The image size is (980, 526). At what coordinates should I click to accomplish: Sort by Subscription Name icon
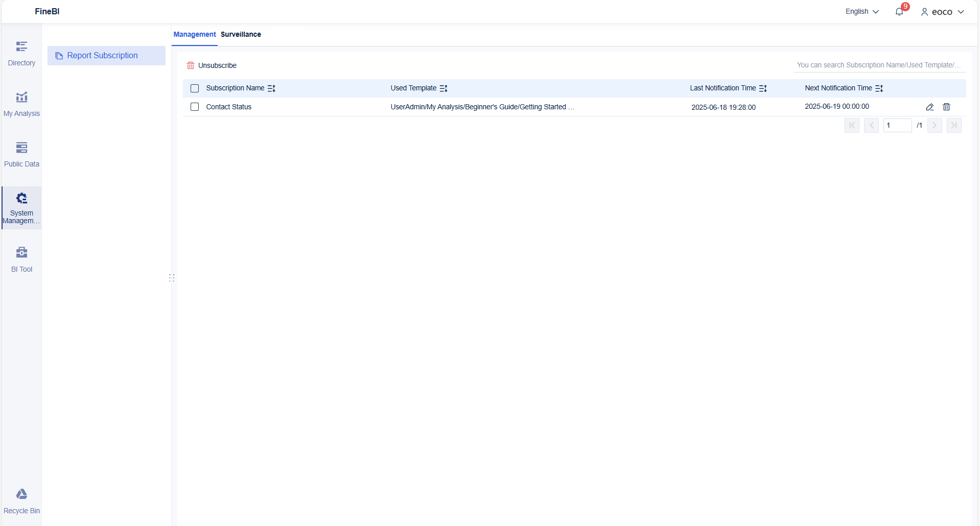click(x=271, y=88)
